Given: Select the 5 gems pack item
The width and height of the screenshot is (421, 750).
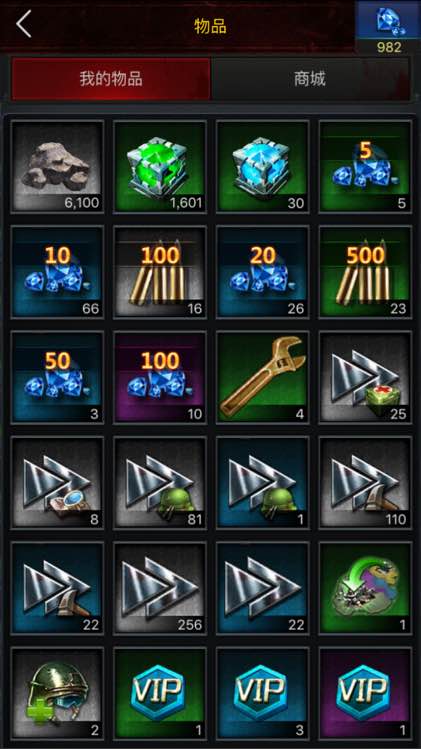Looking at the screenshot, I should [366, 166].
